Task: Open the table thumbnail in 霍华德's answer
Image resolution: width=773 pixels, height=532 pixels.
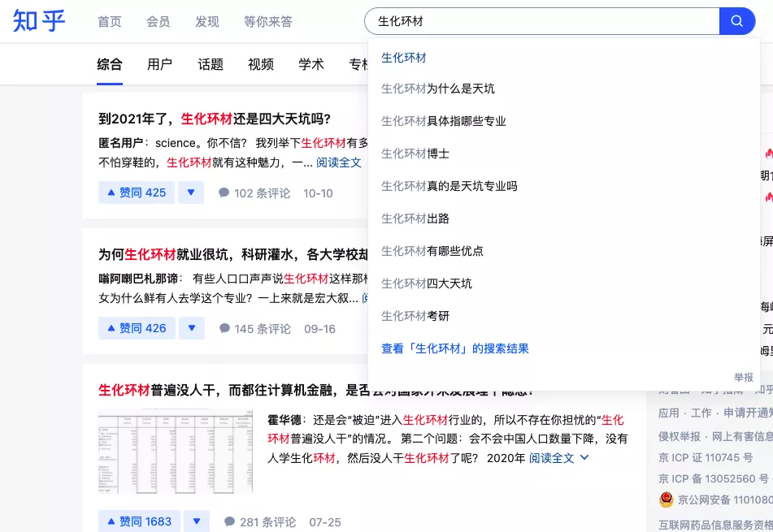Action: click(176, 451)
